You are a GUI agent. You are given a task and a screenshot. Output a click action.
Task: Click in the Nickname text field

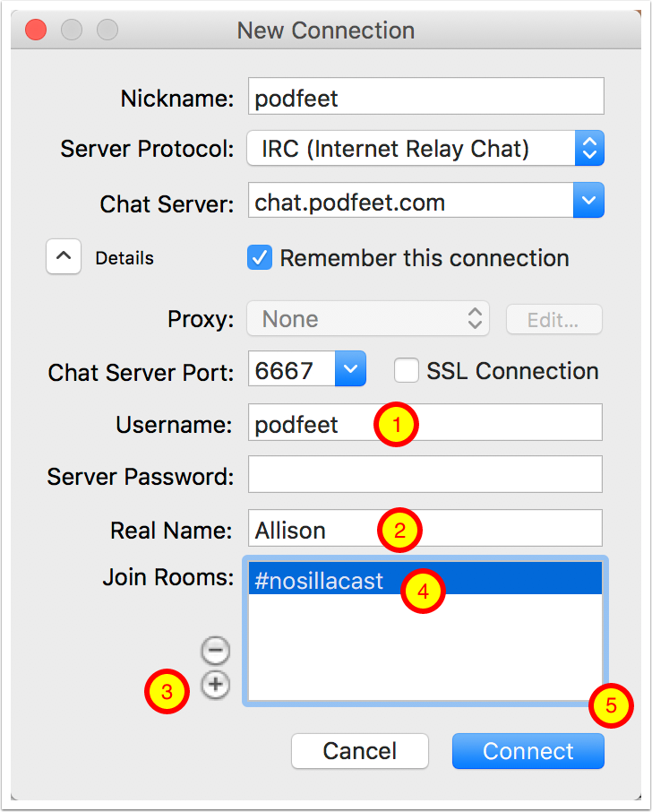426,96
